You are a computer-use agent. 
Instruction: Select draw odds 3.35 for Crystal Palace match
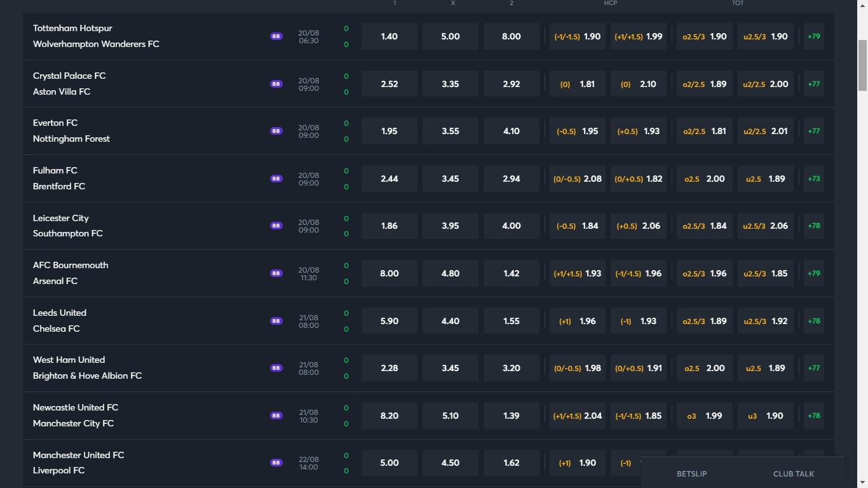[451, 84]
